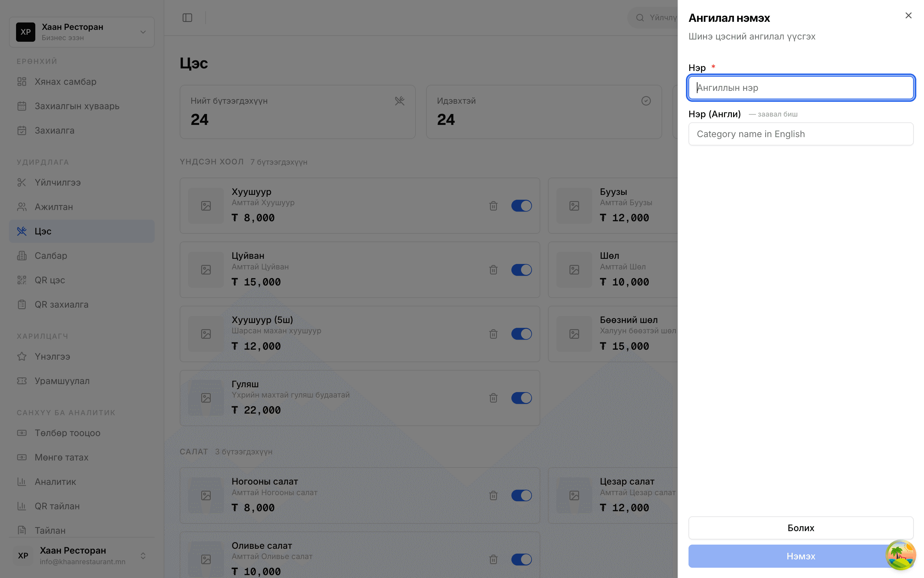
Task: Click the XP avatar at sidebar bottom
Action: (23, 556)
